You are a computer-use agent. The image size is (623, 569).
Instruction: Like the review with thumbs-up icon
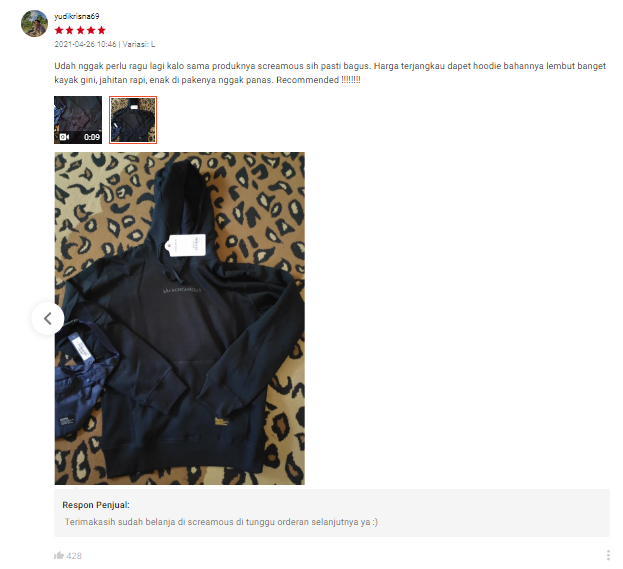(59, 555)
